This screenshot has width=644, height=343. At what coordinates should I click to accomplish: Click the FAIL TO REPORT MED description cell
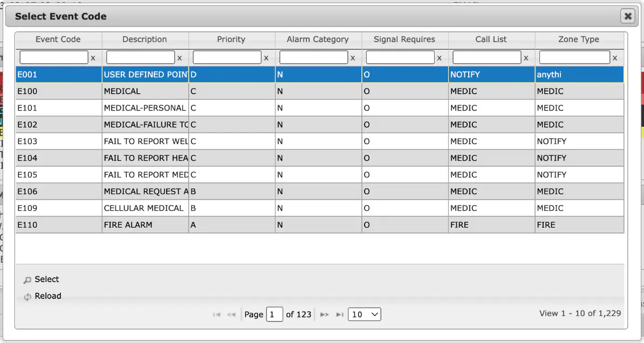(146, 175)
